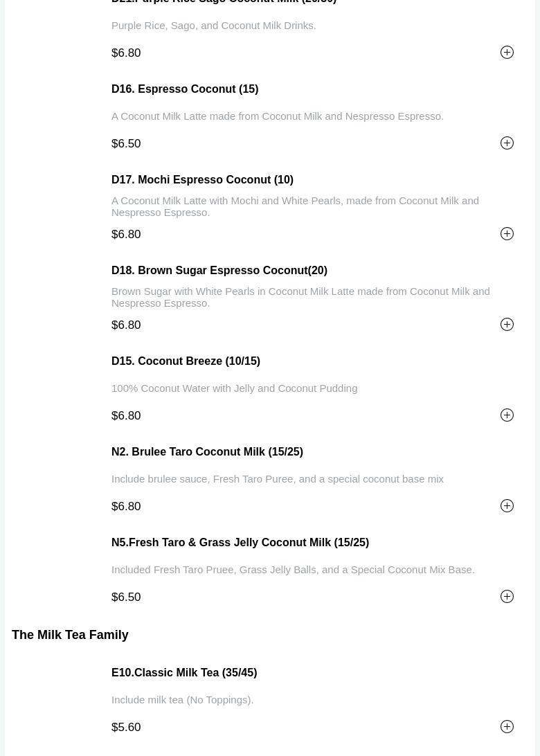Screen dimensions: 540x756
Task: Select N2. Brulee Taro Coconut Milk title
Action: pyautogui.click(x=207, y=452)
